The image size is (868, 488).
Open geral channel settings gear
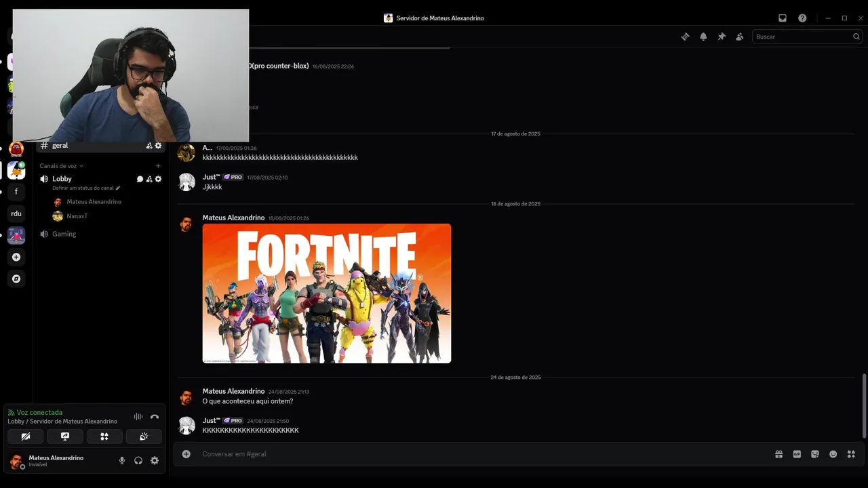(x=159, y=146)
